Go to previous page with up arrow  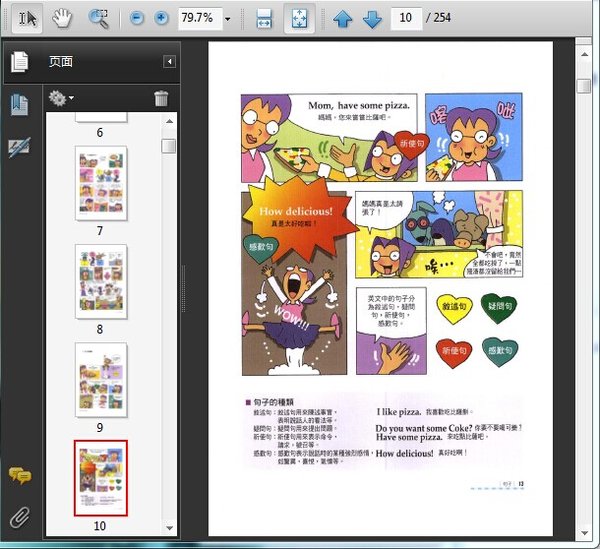(343, 19)
